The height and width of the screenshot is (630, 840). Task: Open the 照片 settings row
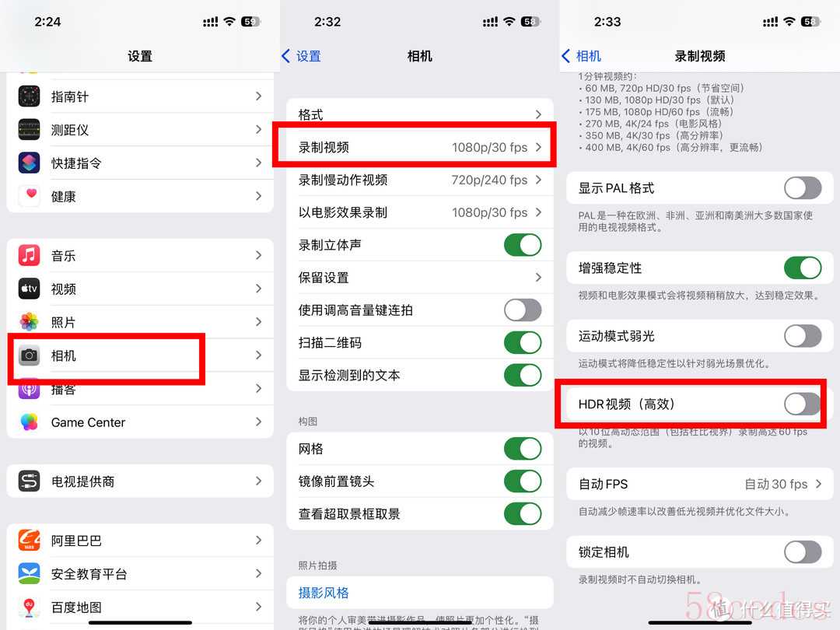[x=140, y=322]
